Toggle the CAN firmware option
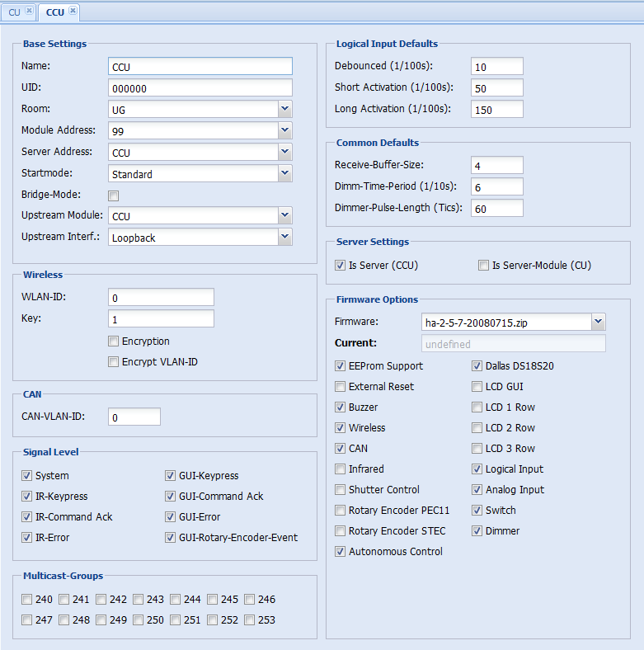This screenshot has height=650, width=644. pos(341,449)
